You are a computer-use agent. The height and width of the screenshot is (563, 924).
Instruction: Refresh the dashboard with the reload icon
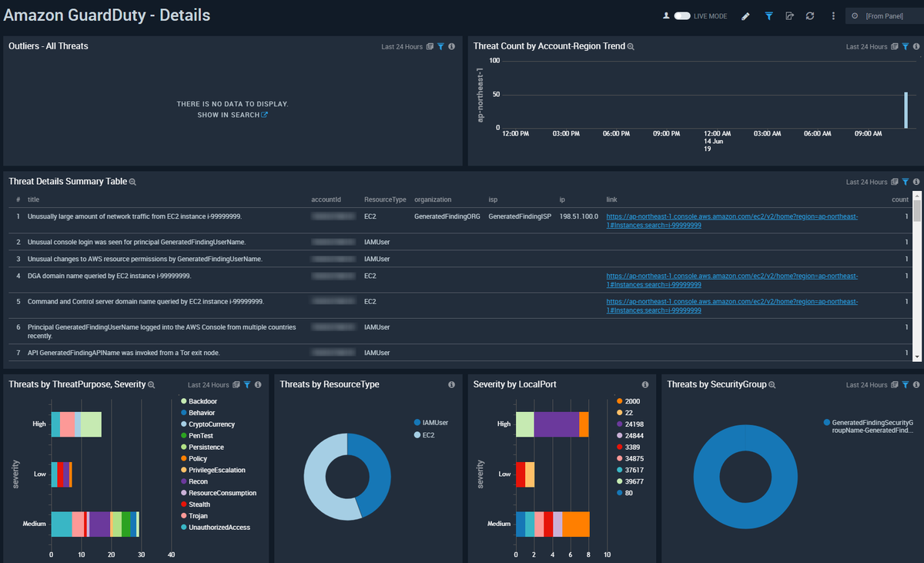[810, 16]
